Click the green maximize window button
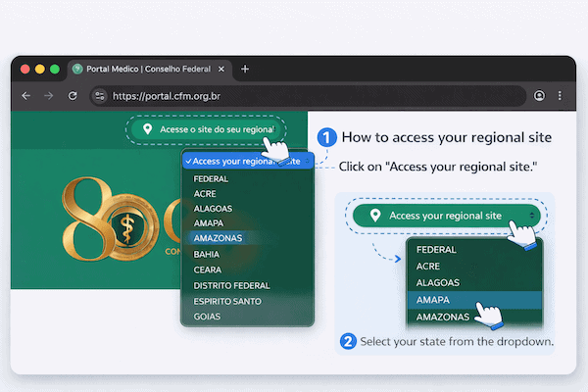The image size is (588, 392). click(x=55, y=69)
